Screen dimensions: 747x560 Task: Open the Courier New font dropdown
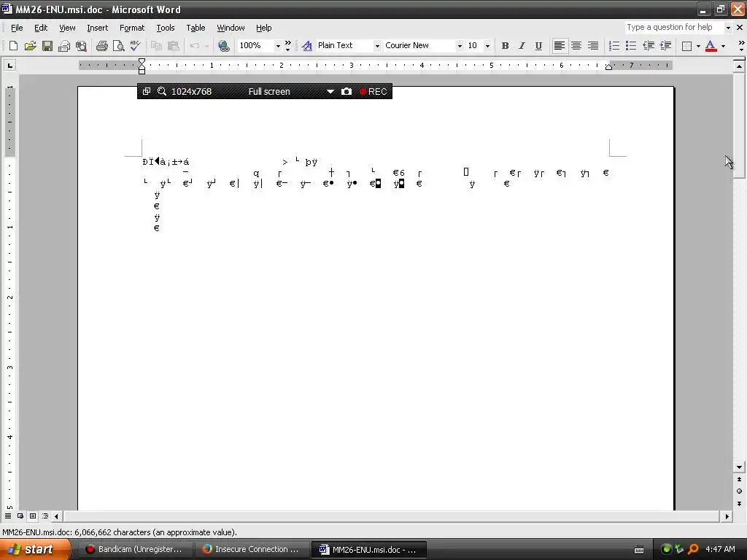click(x=460, y=46)
